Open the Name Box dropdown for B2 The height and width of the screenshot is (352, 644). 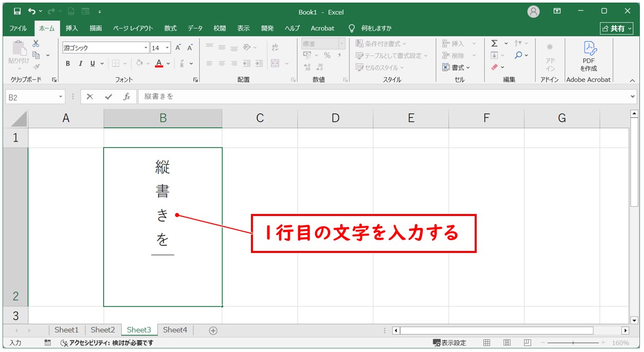(x=61, y=96)
